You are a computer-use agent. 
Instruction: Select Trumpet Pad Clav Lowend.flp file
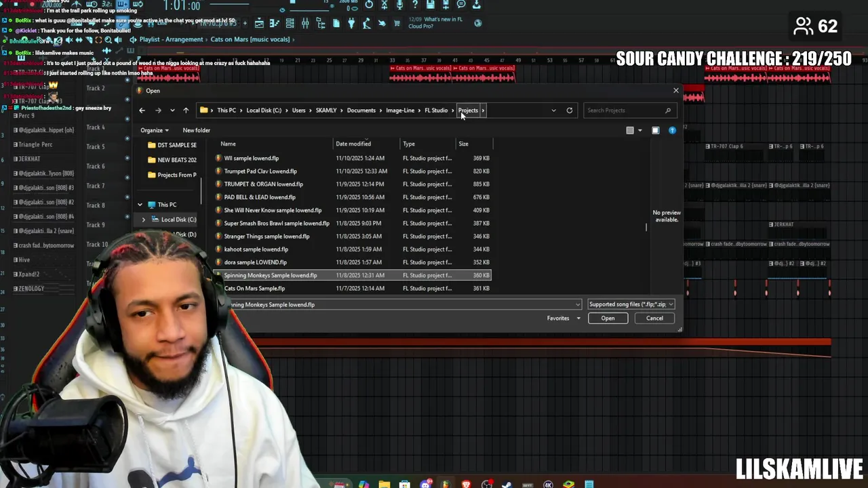(352, 171)
